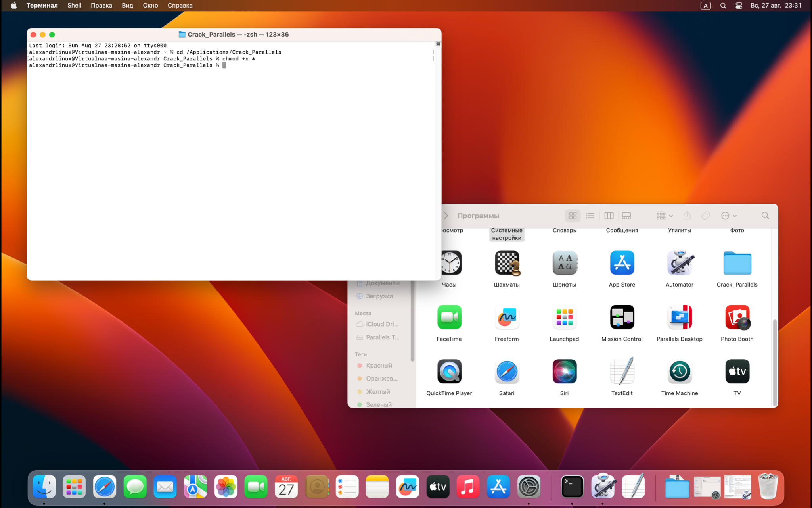Open Launchpad in the Finder window
Viewport: 812px width, 508px height.
pyautogui.click(x=565, y=317)
